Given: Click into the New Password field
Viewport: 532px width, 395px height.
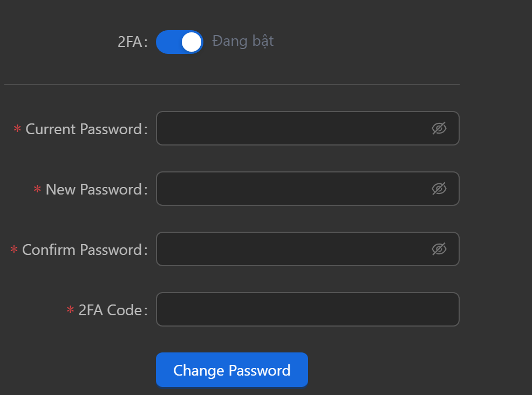Looking at the screenshot, I should point(291,189).
